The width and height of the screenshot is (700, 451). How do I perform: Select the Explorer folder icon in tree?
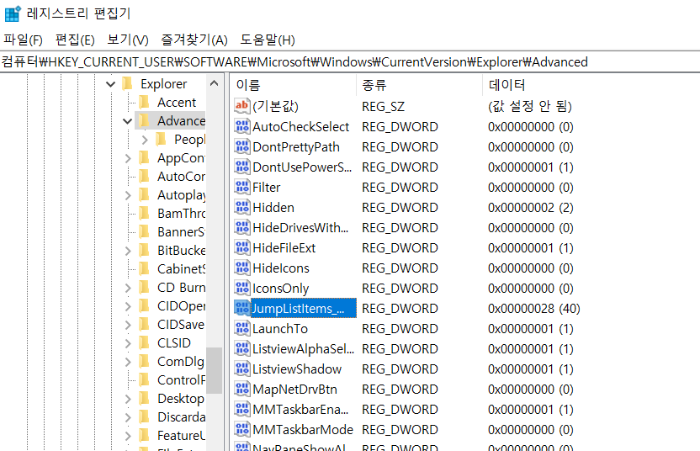click(x=127, y=83)
